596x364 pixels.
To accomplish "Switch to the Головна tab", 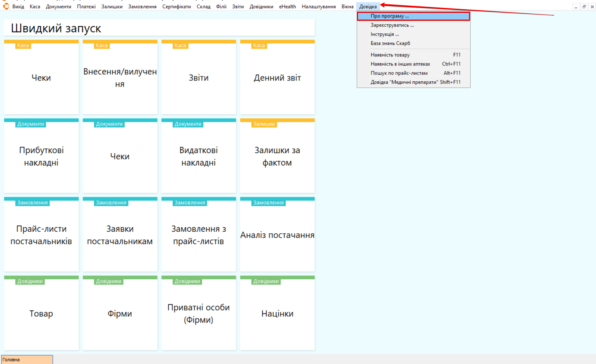I will coord(27,360).
